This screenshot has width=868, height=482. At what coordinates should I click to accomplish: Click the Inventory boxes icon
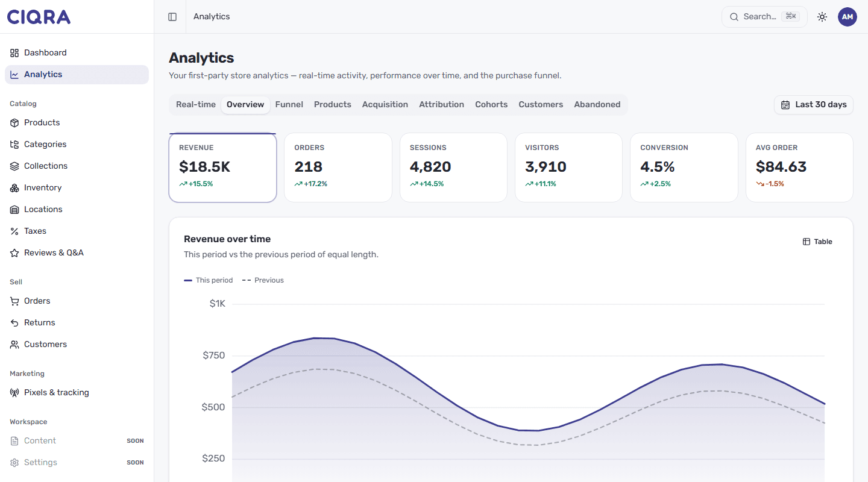pos(14,188)
